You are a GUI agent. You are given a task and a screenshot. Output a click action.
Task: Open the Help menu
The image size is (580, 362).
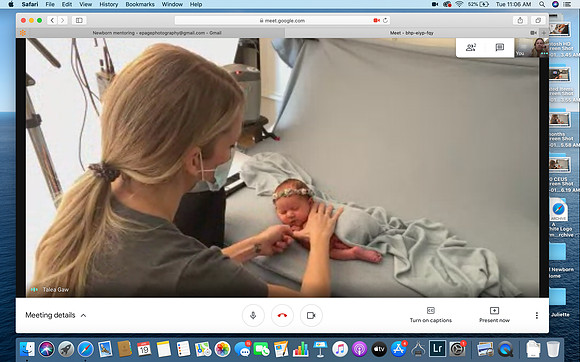196,4
